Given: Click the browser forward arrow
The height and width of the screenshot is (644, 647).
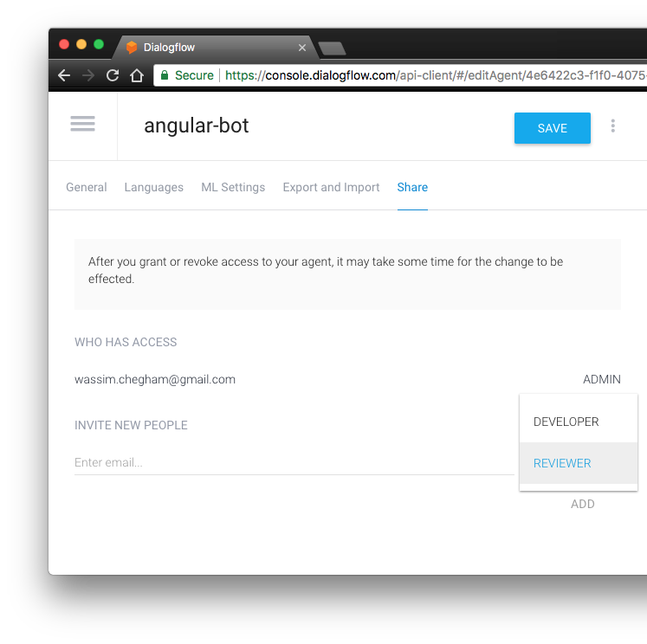Looking at the screenshot, I should tap(87, 75).
